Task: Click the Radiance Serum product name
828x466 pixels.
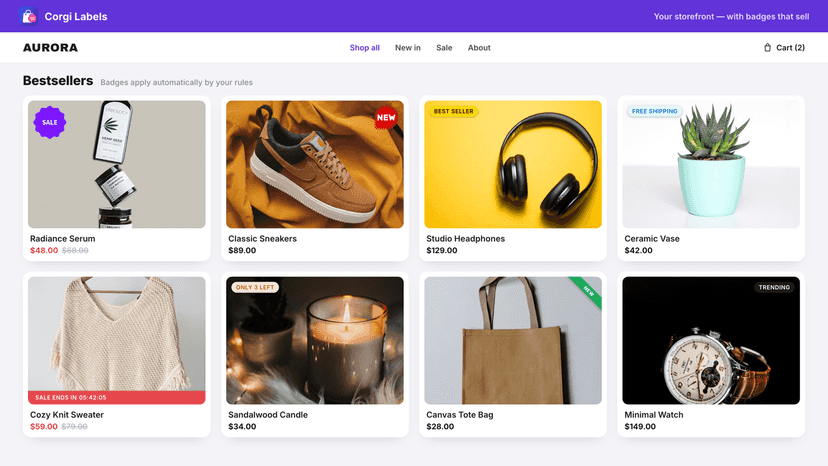Action: [x=62, y=239]
